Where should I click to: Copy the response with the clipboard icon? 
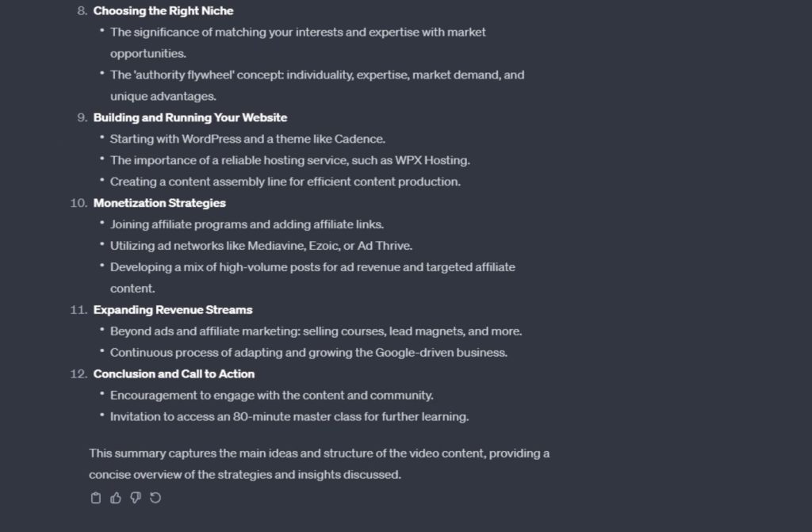[96, 498]
